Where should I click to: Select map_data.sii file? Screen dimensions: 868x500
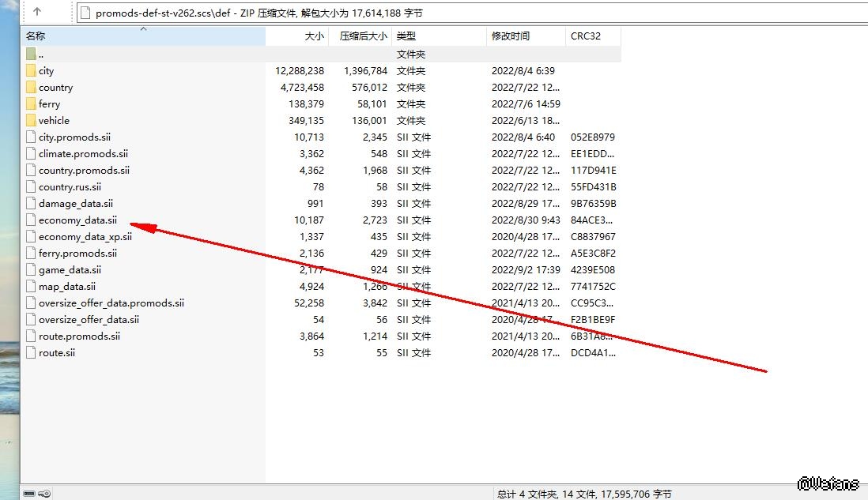tap(67, 287)
